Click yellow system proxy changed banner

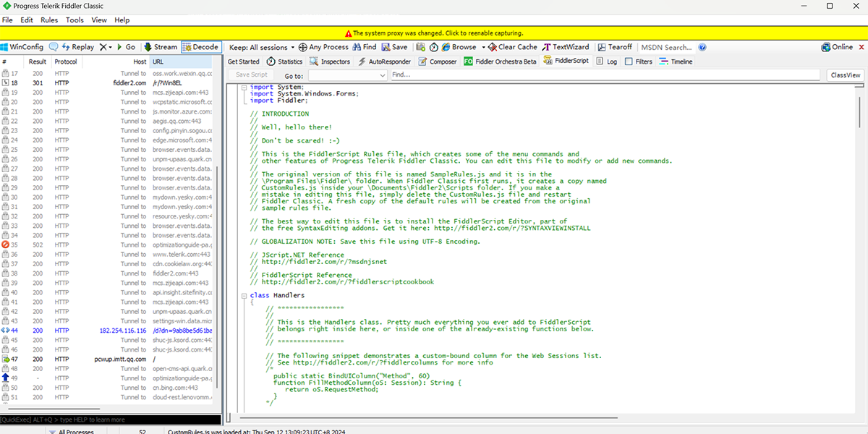click(434, 33)
